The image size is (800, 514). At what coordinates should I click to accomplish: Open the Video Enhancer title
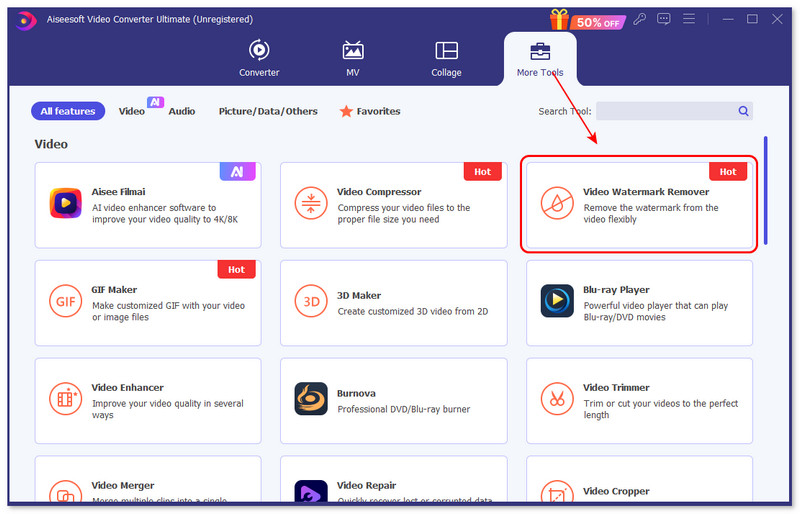pyautogui.click(x=128, y=388)
